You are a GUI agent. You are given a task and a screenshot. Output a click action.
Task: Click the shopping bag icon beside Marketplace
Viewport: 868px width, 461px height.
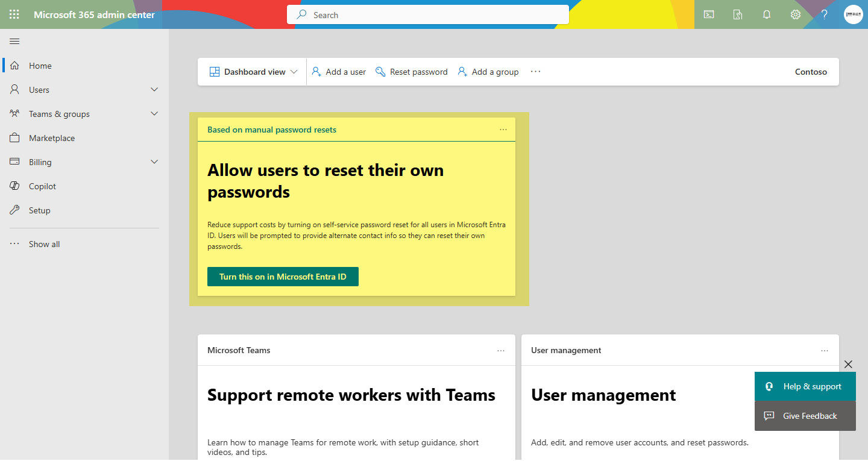click(x=15, y=138)
